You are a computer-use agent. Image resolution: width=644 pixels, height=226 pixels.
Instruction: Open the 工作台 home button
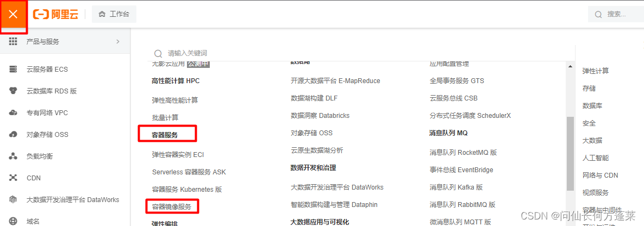point(114,14)
